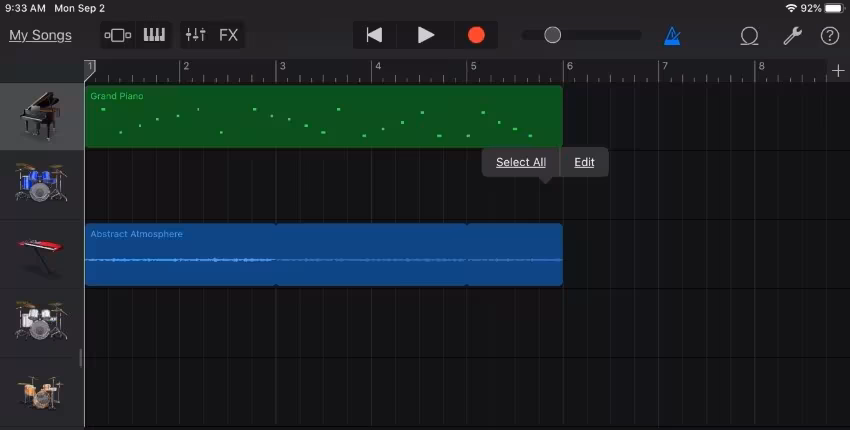Open the track mixer controls
The height and width of the screenshot is (430, 850).
[195, 35]
